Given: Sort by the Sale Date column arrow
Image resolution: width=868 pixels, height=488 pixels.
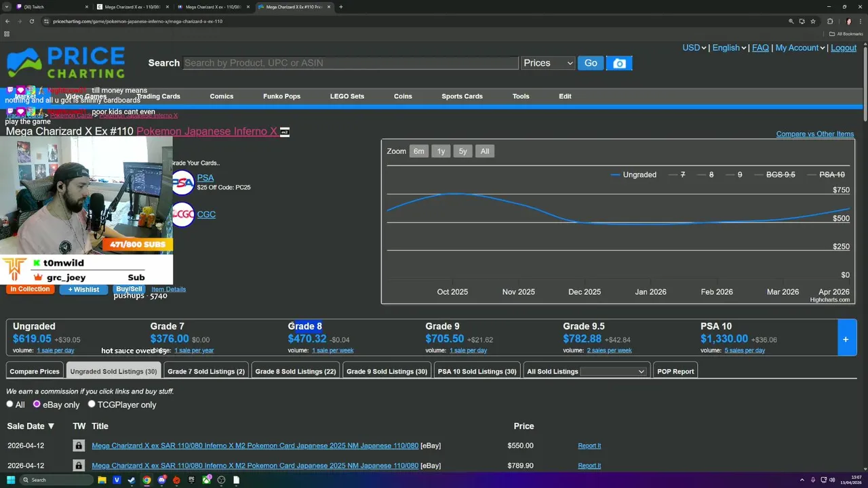Looking at the screenshot, I should coord(51,426).
